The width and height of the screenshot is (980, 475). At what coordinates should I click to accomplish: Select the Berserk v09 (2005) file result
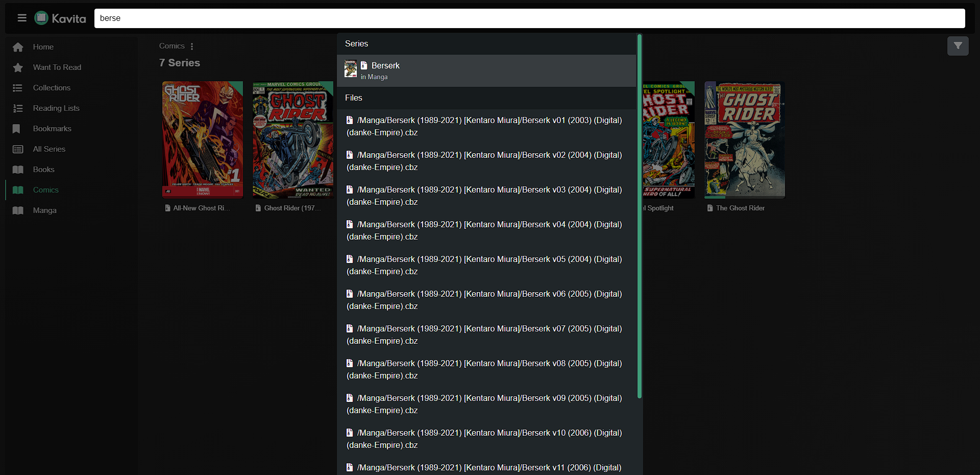[x=486, y=404]
